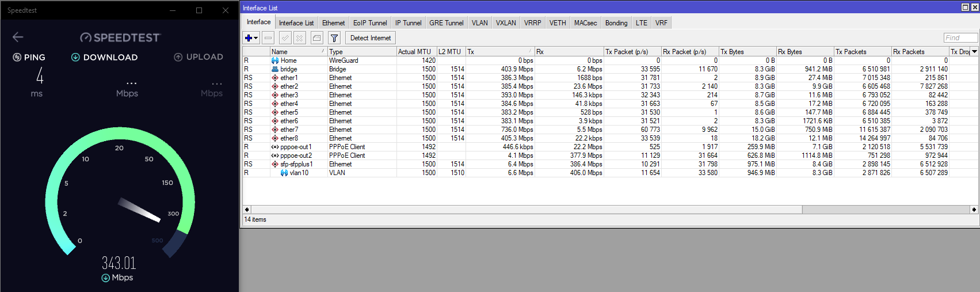Click the Detect Internet button
Screen dimensions: 980x292
tap(371, 38)
